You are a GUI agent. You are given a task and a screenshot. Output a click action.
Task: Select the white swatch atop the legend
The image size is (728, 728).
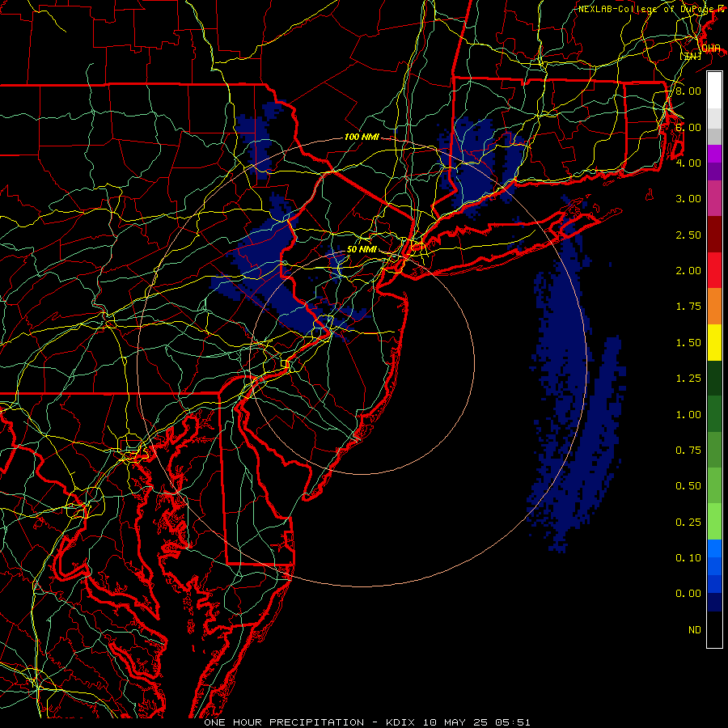pos(714,91)
